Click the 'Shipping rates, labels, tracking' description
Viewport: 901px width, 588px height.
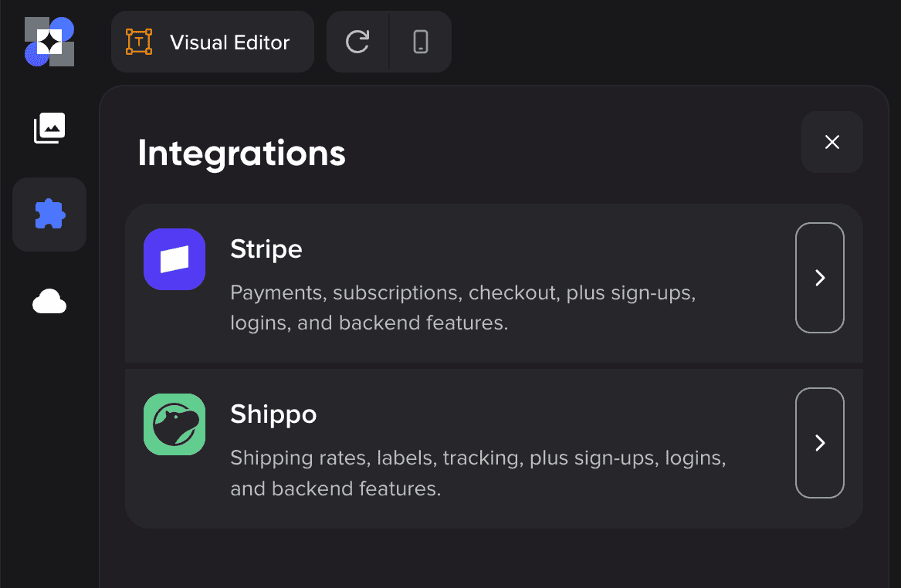coord(478,473)
